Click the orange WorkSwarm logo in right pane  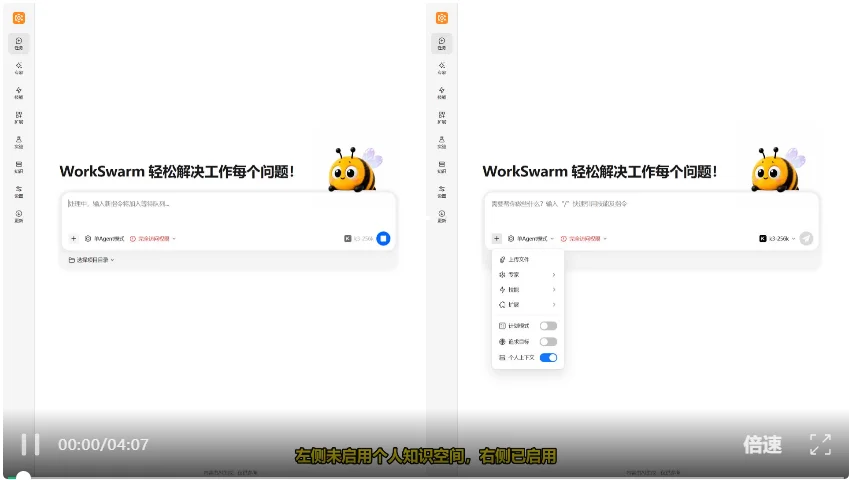click(442, 18)
